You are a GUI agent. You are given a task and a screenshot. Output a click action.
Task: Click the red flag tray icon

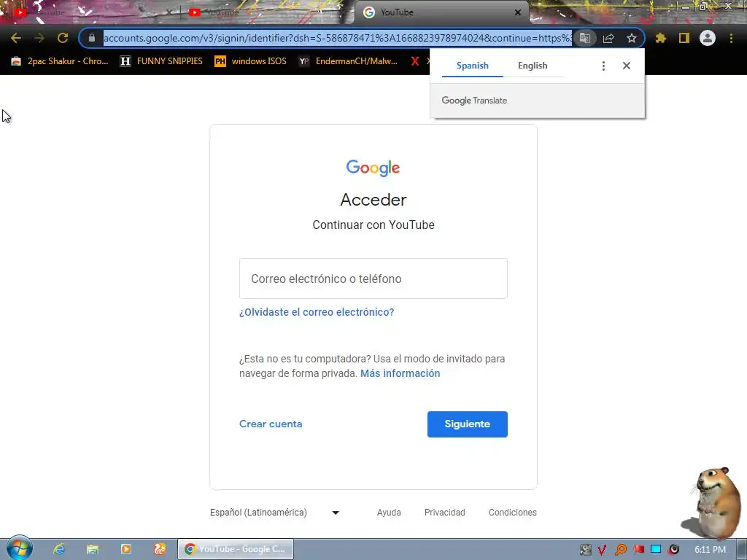pos(639,550)
